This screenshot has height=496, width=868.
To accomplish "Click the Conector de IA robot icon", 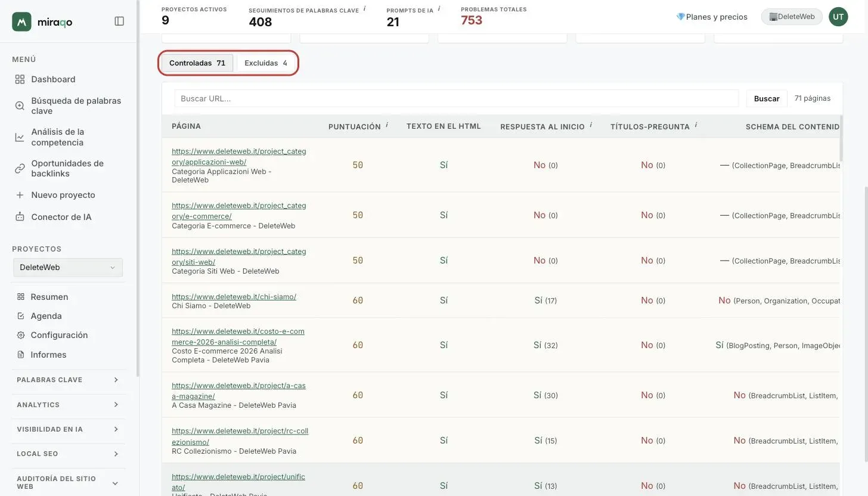I will 20,217.
